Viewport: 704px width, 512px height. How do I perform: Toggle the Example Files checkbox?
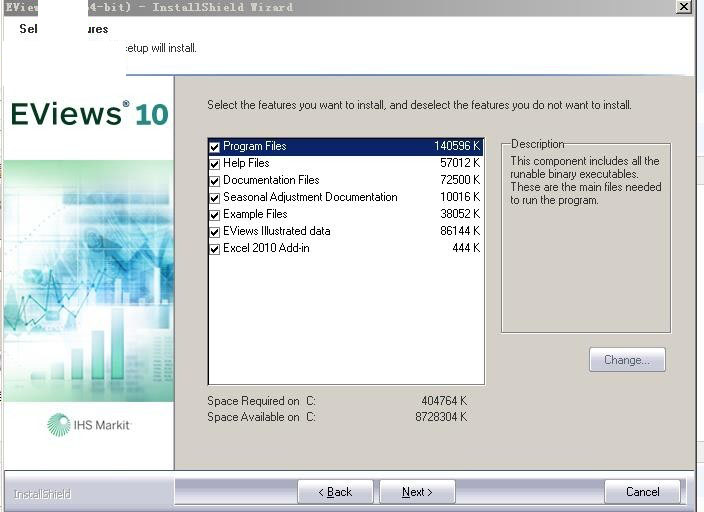pos(215,215)
